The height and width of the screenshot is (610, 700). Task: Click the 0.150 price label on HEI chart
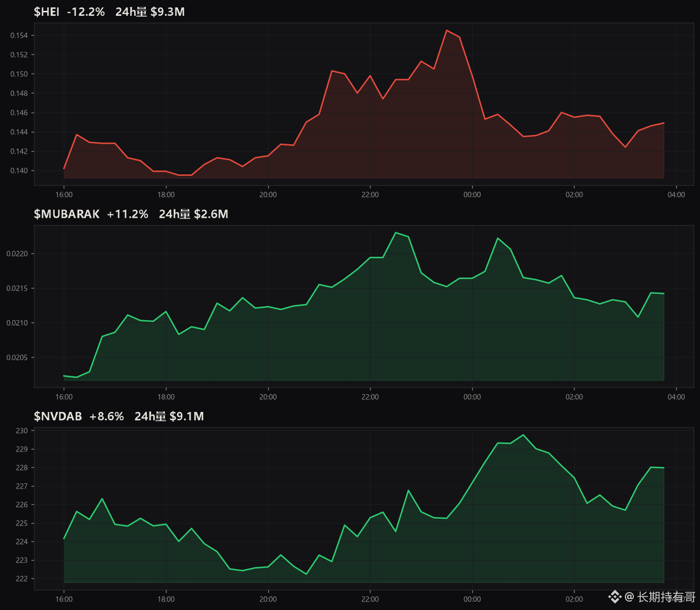click(x=19, y=74)
